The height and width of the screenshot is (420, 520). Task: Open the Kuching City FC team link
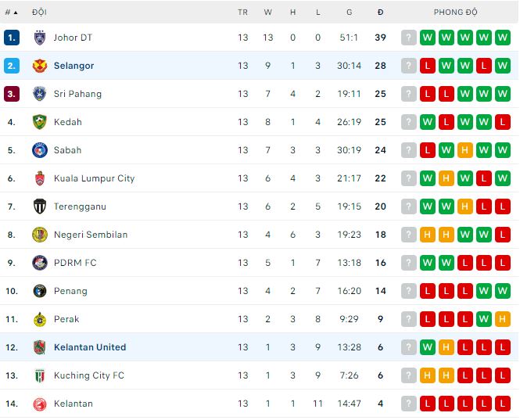[89, 375]
